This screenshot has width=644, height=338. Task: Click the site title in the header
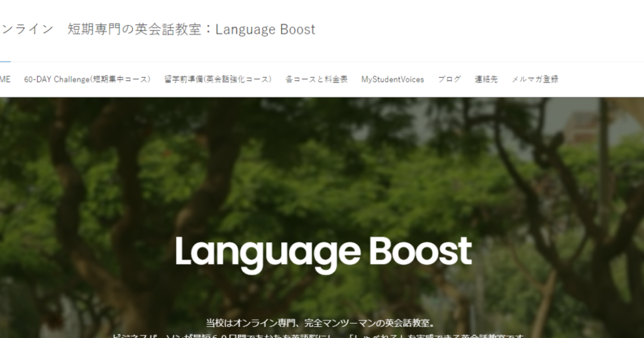coord(157,30)
